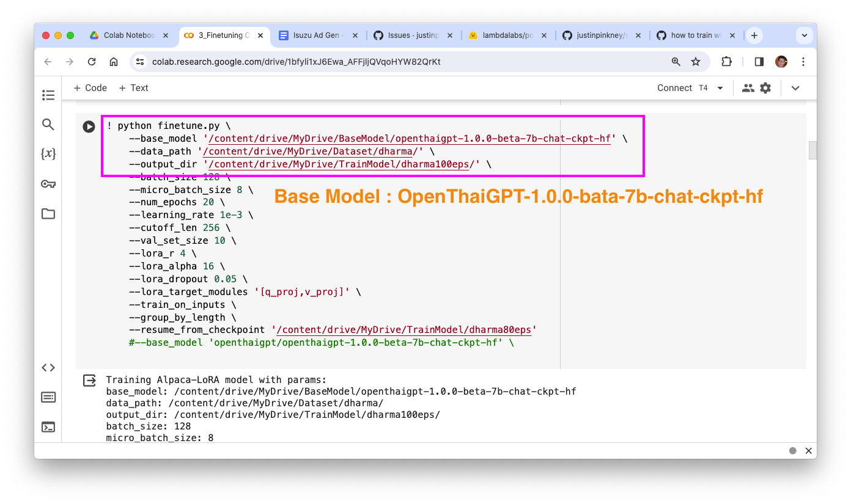Image resolution: width=851 pixels, height=504 pixels.
Task: Click the grey runtime status dot
Action: (793, 451)
